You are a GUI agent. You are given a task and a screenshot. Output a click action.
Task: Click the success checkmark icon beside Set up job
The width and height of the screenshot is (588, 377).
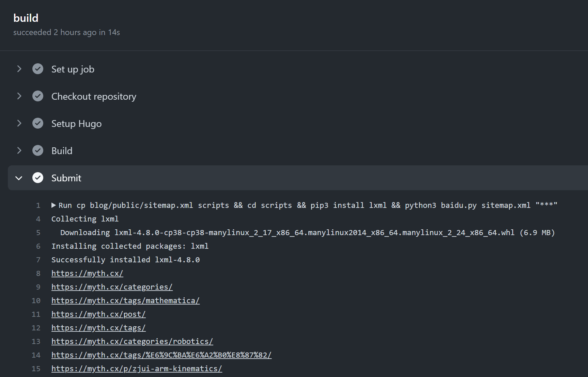pos(38,69)
